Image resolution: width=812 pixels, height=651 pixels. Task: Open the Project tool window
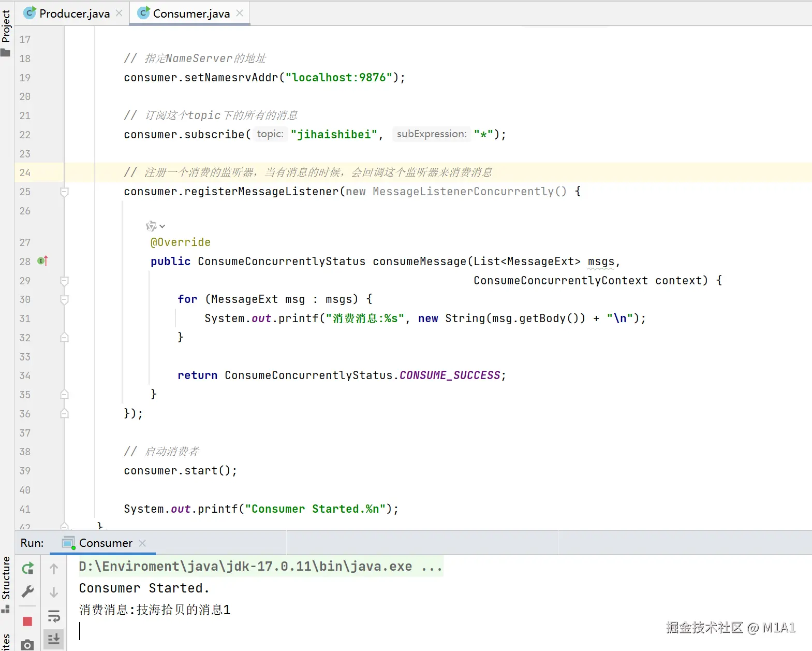click(x=6, y=32)
